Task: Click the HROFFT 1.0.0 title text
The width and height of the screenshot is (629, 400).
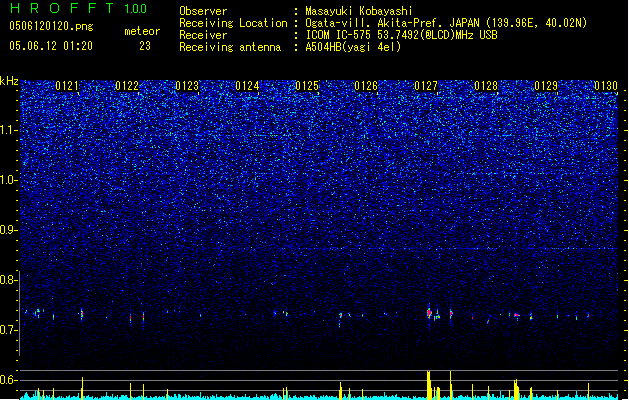Action: click(79, 8)
